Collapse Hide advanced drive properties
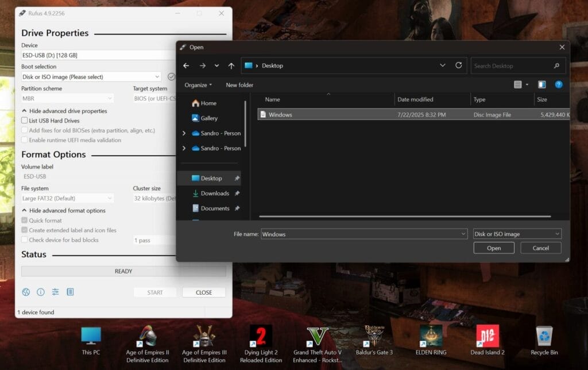Viewport: 588px width, 370px height. 64,111
